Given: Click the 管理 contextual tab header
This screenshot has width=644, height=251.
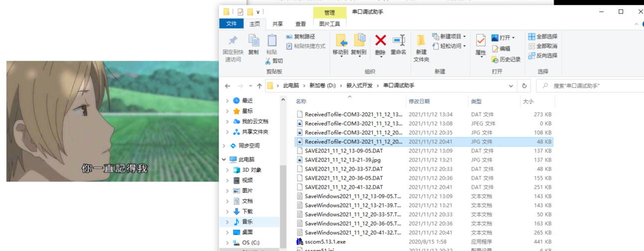Looking at the screenshot, I should [x=329, y=12].
